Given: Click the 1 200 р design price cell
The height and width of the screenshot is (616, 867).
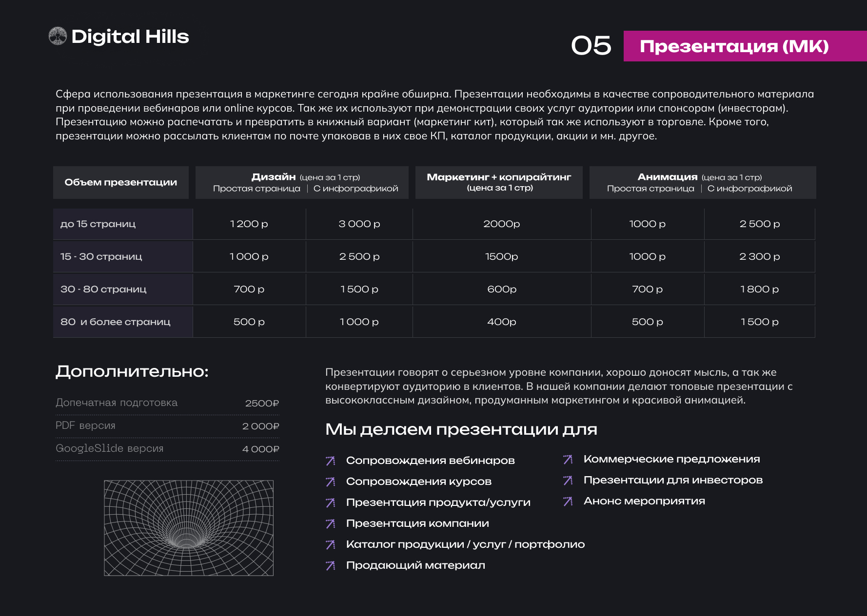Looking at the screenshot, I should pos(249,224).
